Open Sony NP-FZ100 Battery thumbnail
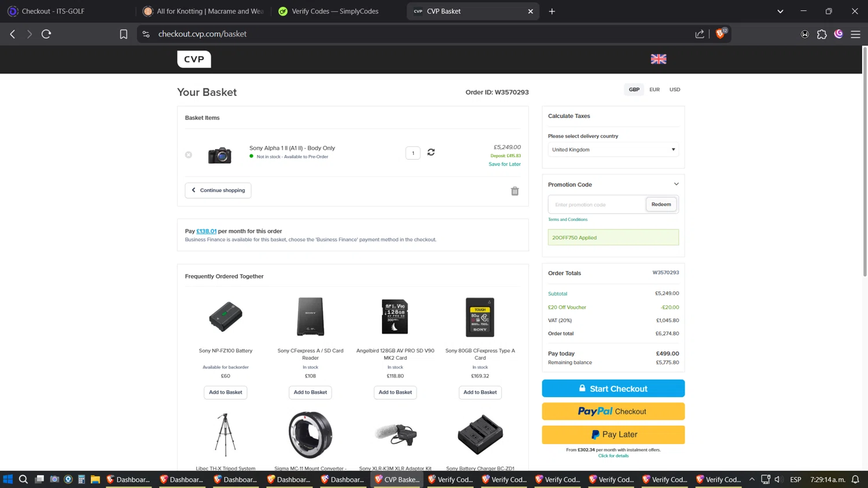The height and width of the screenshot is (488, 868). coord(226,317)
